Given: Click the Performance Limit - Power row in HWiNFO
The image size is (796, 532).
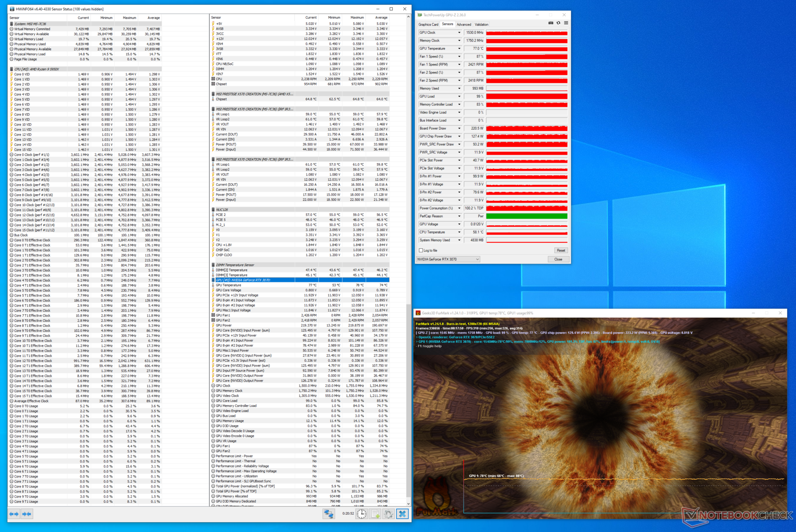Looking at the screenshot, I should click(300, 456).
